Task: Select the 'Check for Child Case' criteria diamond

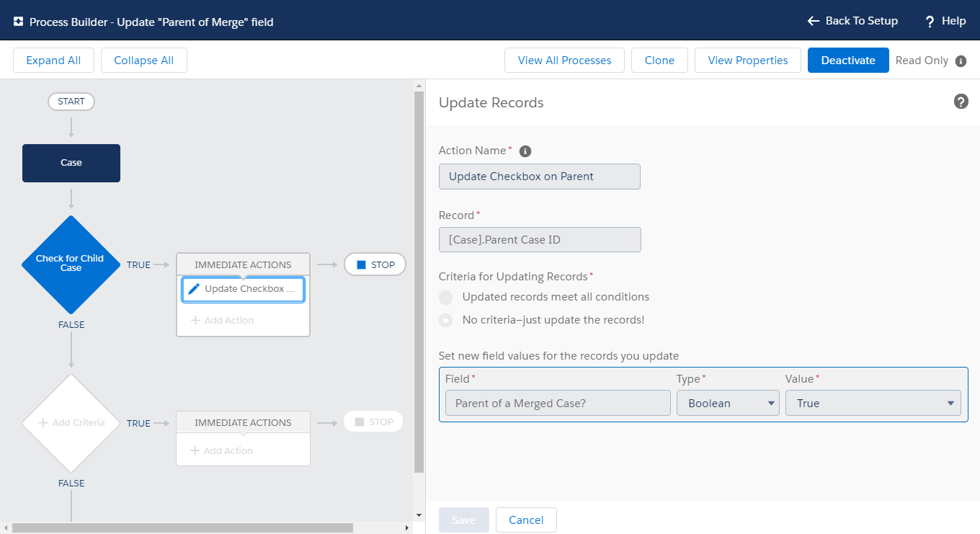Action: coord(71,264)
